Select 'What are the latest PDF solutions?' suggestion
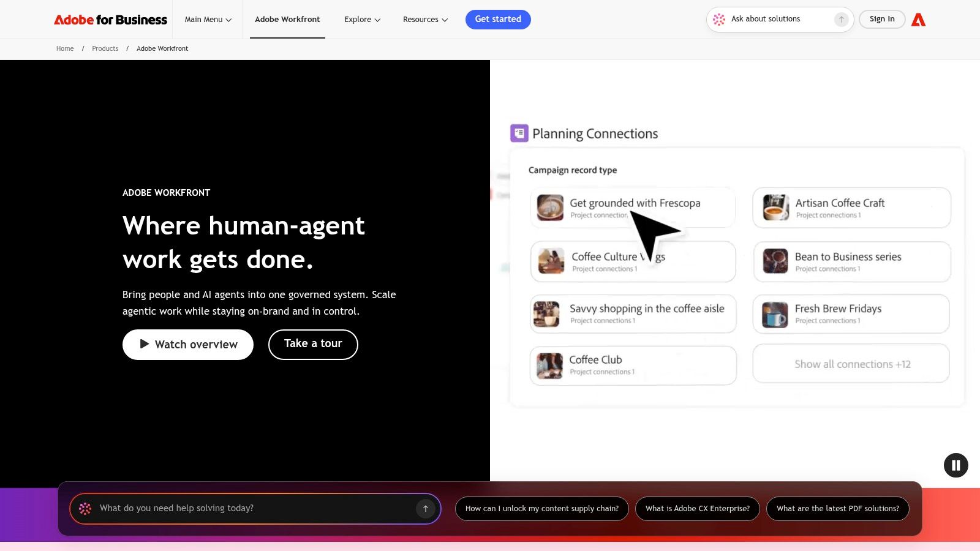This screenshot has width=980, height=551. (x=838, y=509)
